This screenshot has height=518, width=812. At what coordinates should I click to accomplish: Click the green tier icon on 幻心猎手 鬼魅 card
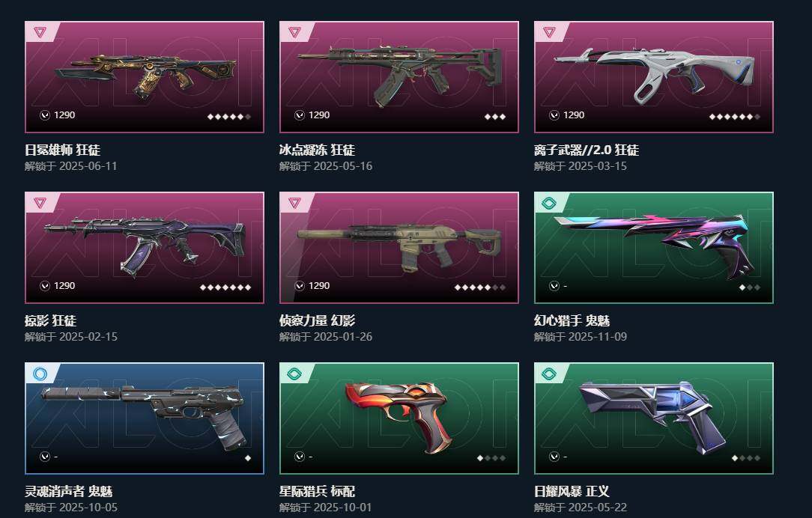[x=549, y=202]
